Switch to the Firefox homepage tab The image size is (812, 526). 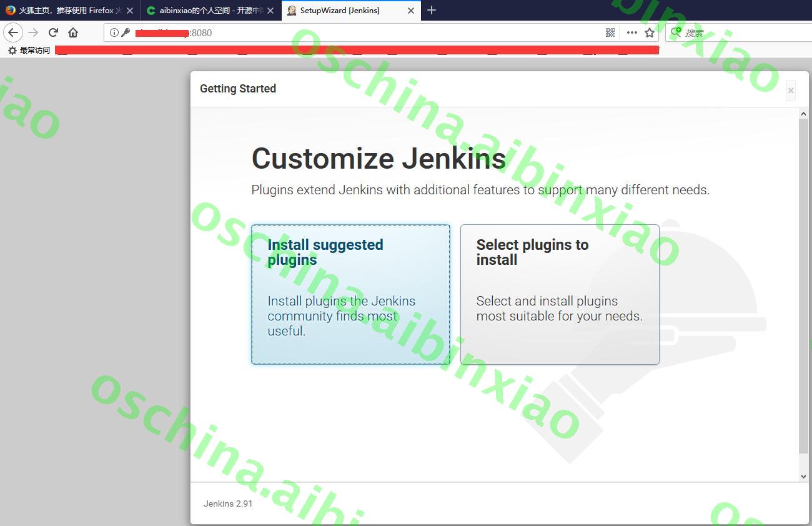(x=70, y=11)
